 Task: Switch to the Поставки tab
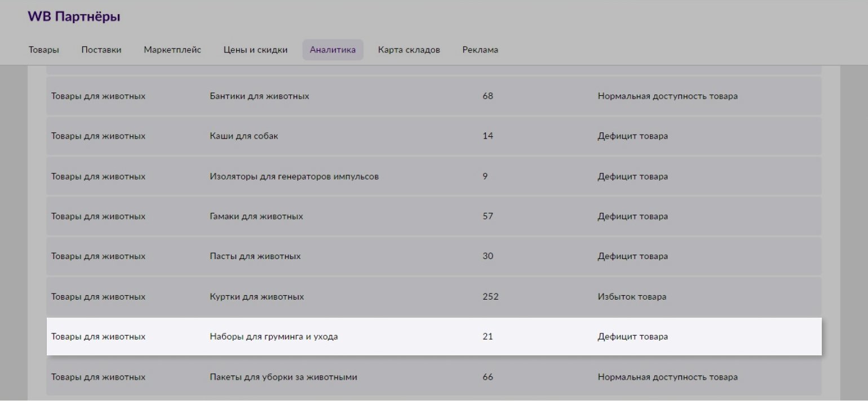click(101, 50)
